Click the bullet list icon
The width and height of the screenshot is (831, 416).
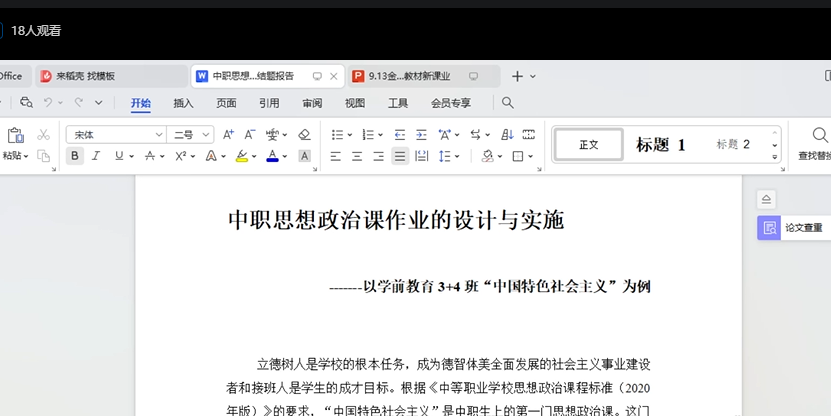click(x=337, y=134)
